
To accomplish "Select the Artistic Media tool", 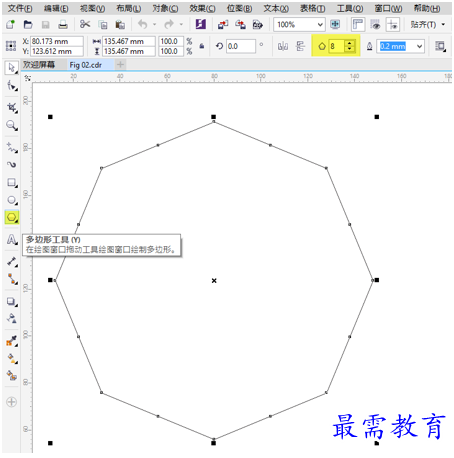I will point(12,165).
